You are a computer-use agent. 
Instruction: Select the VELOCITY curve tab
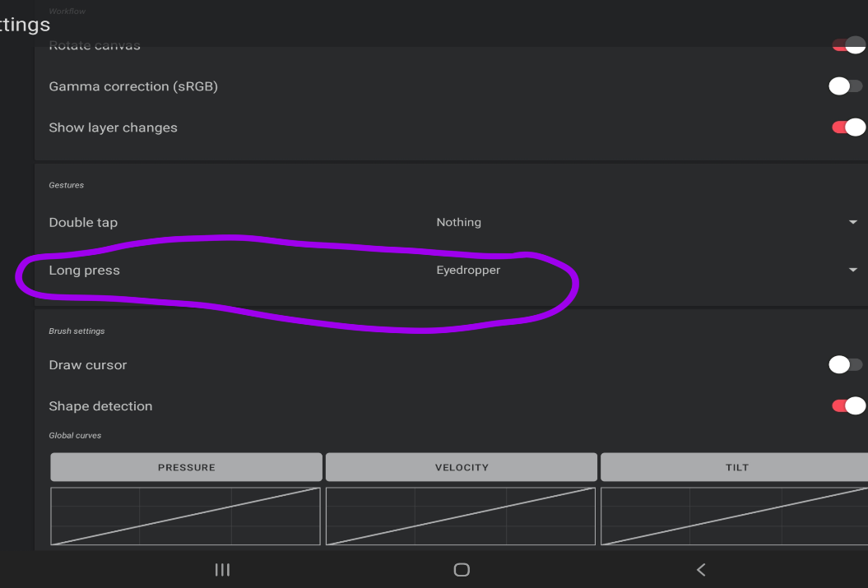461,466
